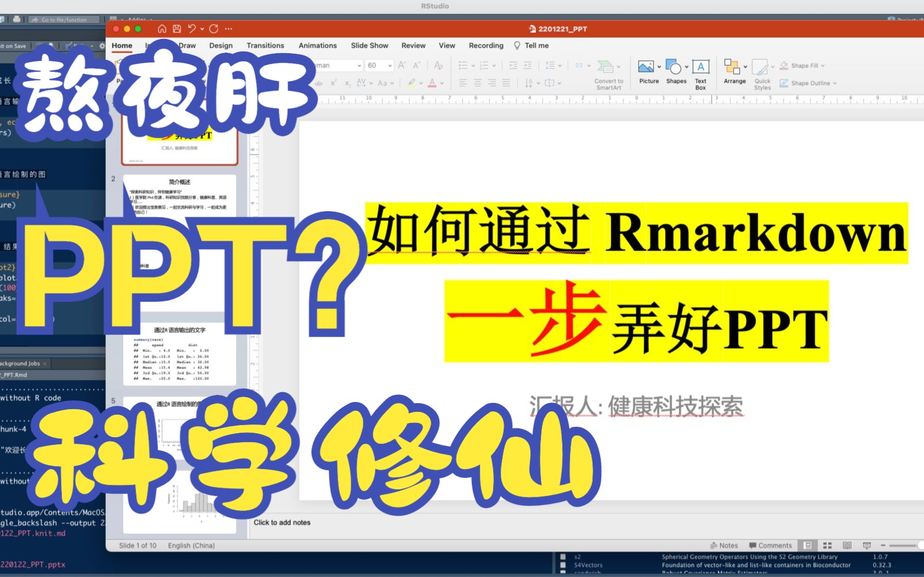Image resolution: width=924 pixels, height=577 pixels.
Task: Open the Animations ribbon tab
Action: 318,46
